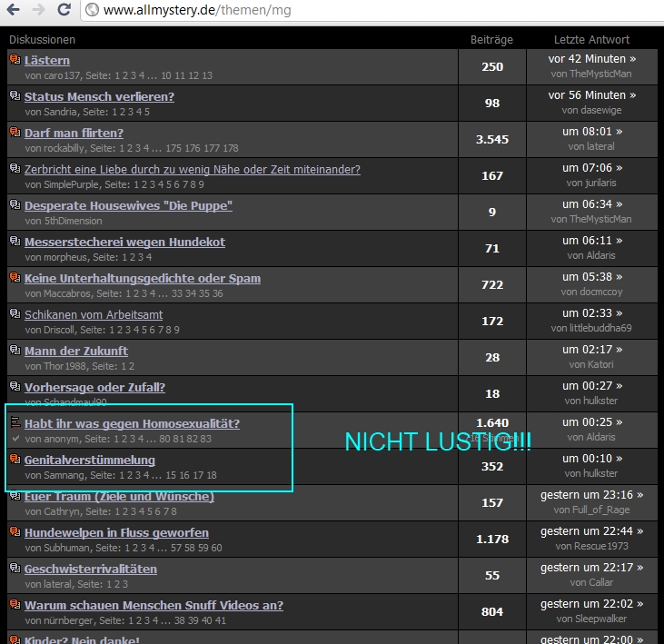
Task: Jump to last reply 'gestern um 23:16 »'
Action: click(x=591, y=495)
